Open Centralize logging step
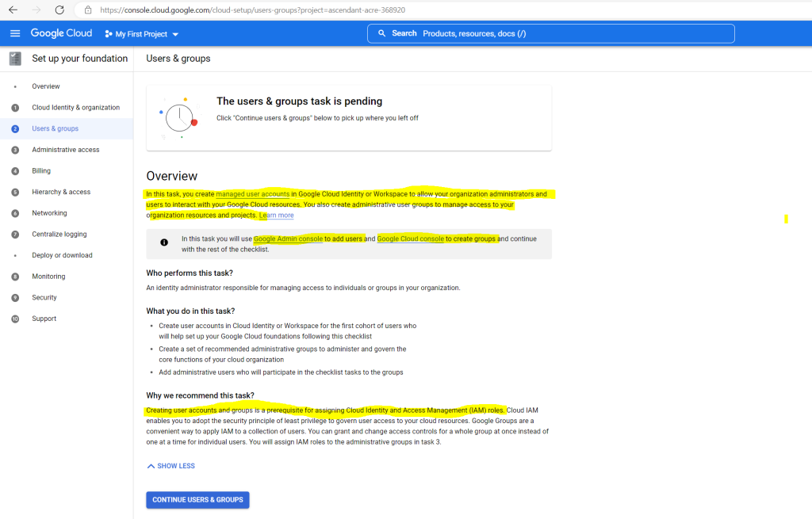 point(59,235)
